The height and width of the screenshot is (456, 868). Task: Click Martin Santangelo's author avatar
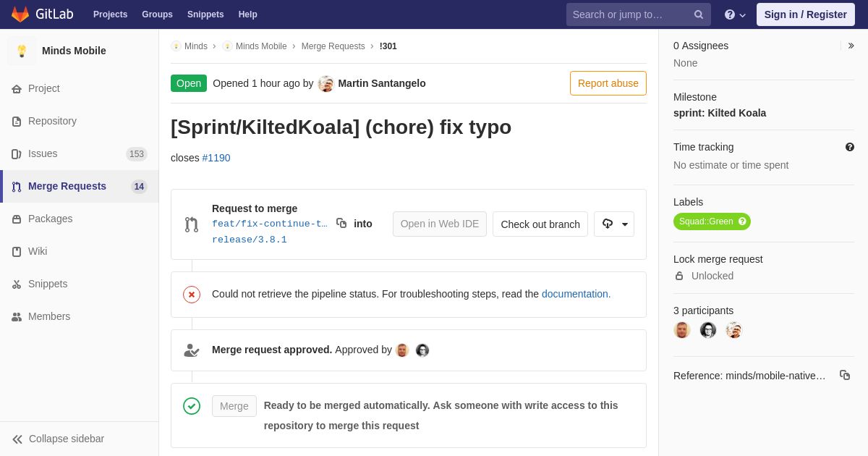[326, 83]
